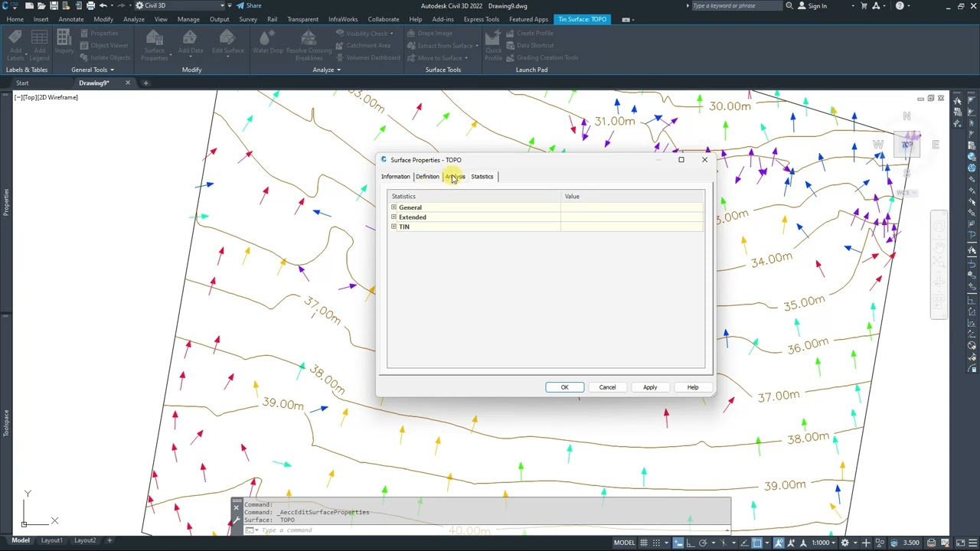Toggle ortho mode in status bar
The height and width of the screenshot is (551, 980).
coord(691,543)
